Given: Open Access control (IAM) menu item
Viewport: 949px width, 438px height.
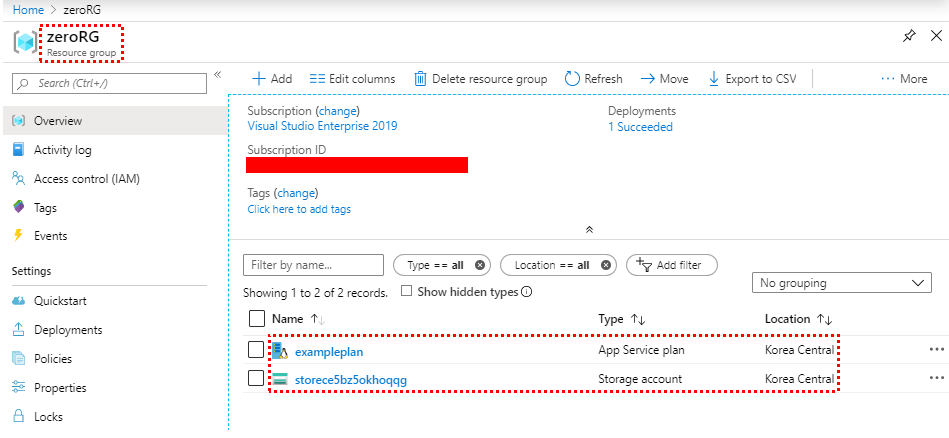Looking at the screenshot, I should point(114,178).
